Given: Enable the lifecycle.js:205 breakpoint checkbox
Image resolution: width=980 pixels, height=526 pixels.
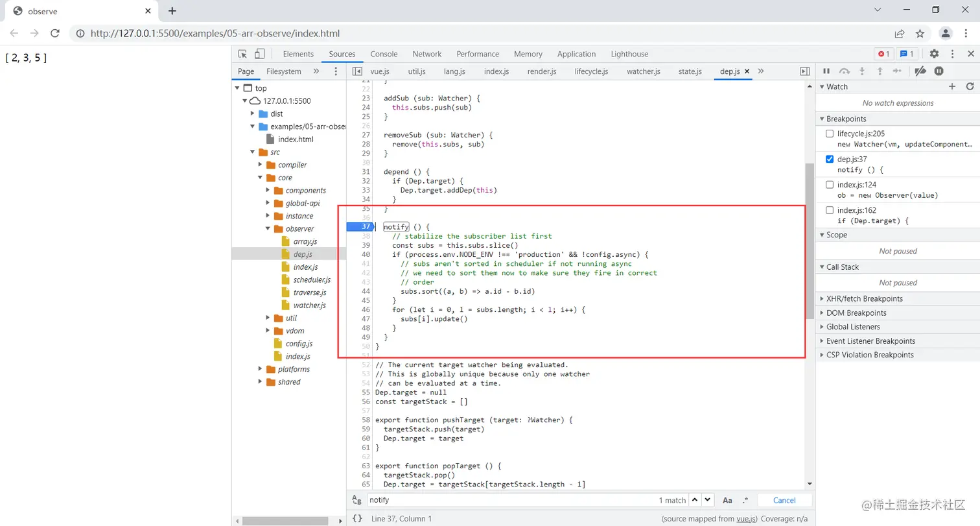Looking at the screenshot, I should (x=830, y=134).
